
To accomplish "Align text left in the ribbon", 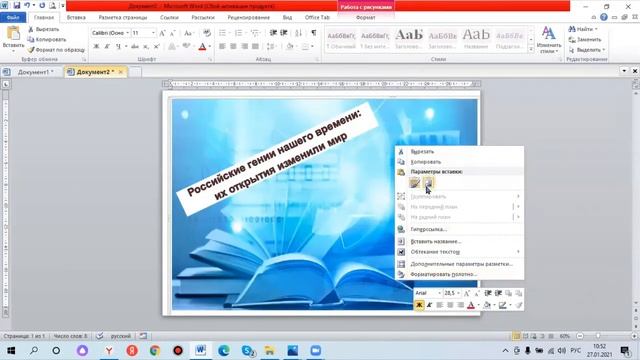I will (x=222, y=47).
